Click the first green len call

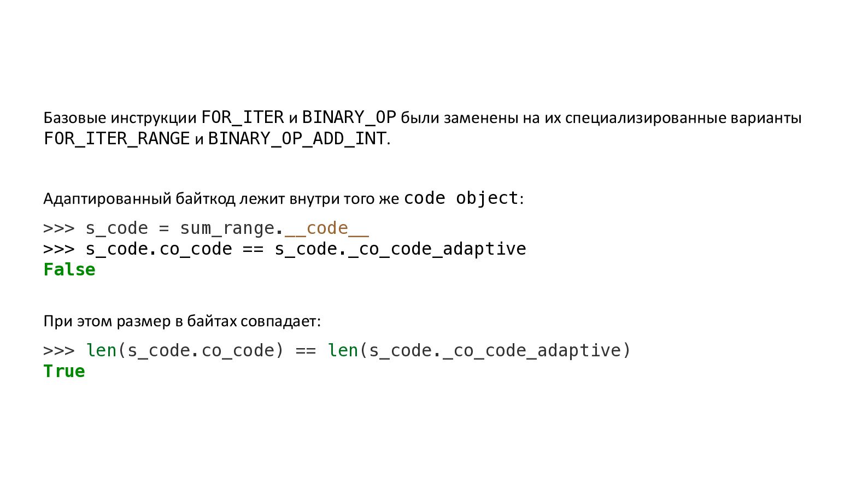[x=102, y=350]
